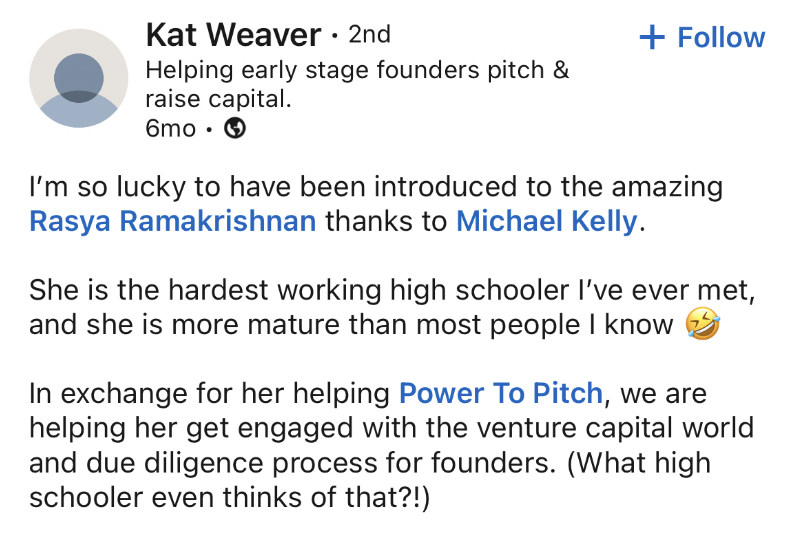Screen dimensions: 794x534
Task: Click the 'and she is more mature' line
Action: click(x=351, y=324)
